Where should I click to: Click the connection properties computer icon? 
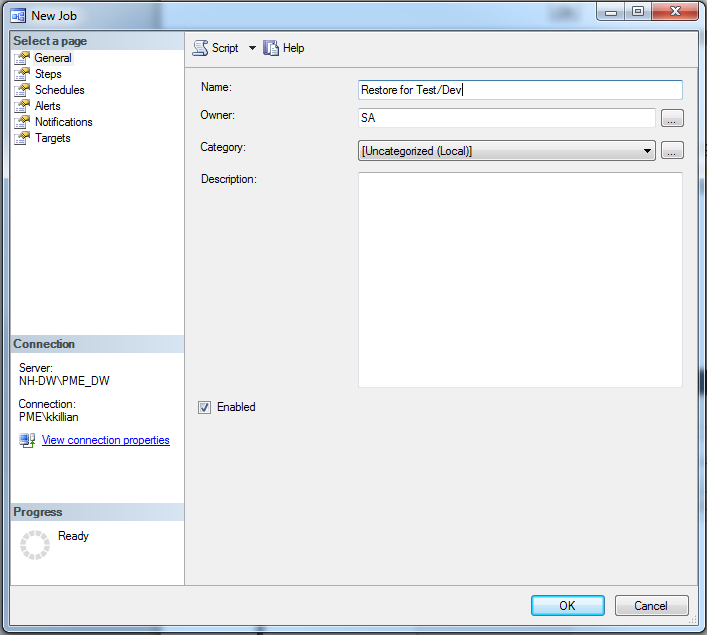27,440
